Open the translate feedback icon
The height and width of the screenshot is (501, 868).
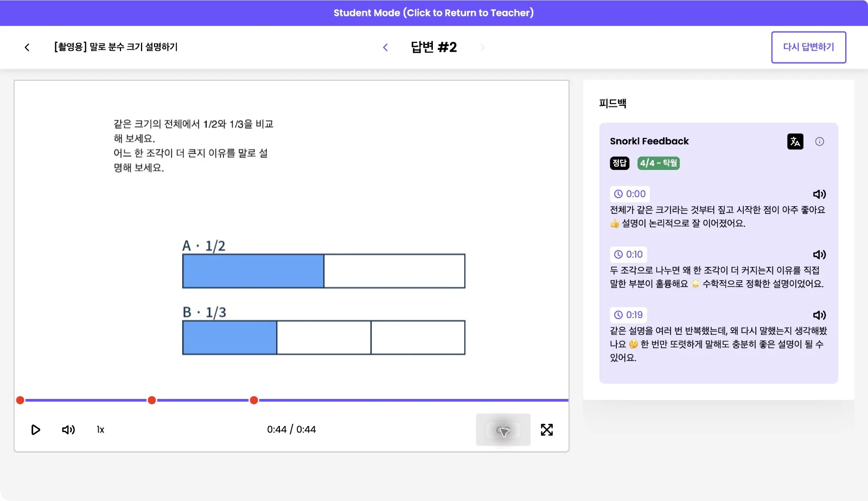(x=795, y=141)
